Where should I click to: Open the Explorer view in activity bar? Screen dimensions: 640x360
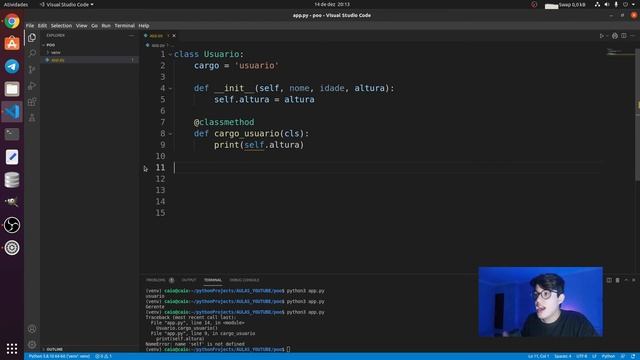32,38
